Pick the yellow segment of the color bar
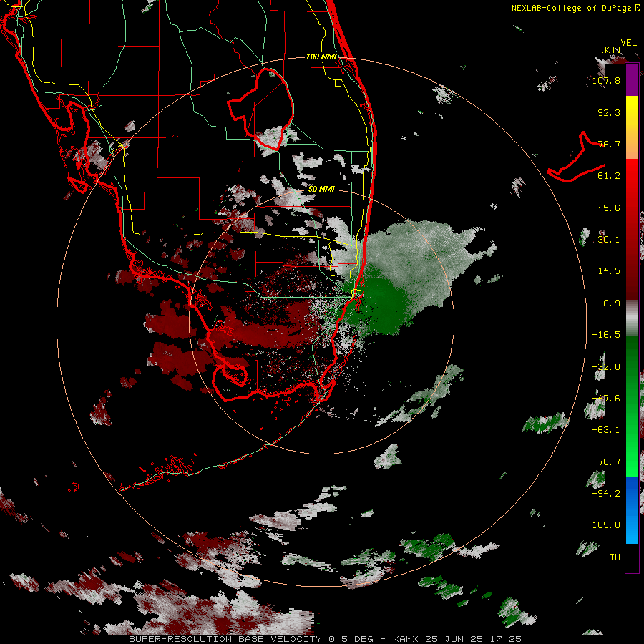644x644 pixels. coord(632,112)
